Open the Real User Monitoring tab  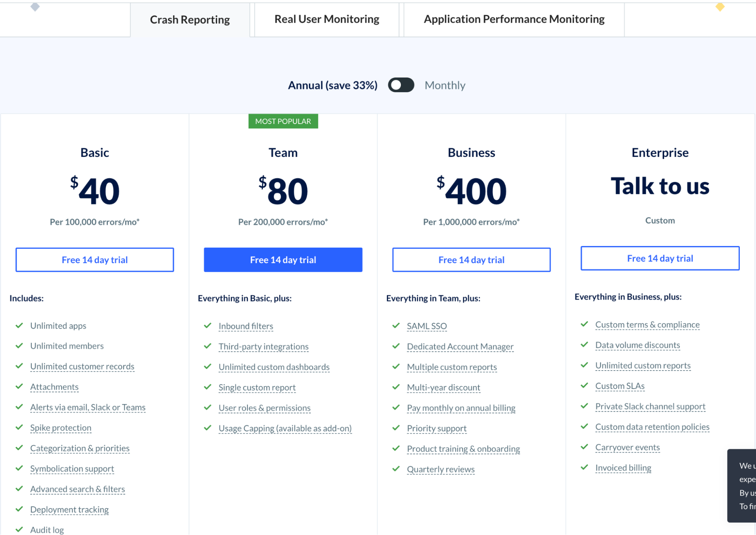coord(327,19)
